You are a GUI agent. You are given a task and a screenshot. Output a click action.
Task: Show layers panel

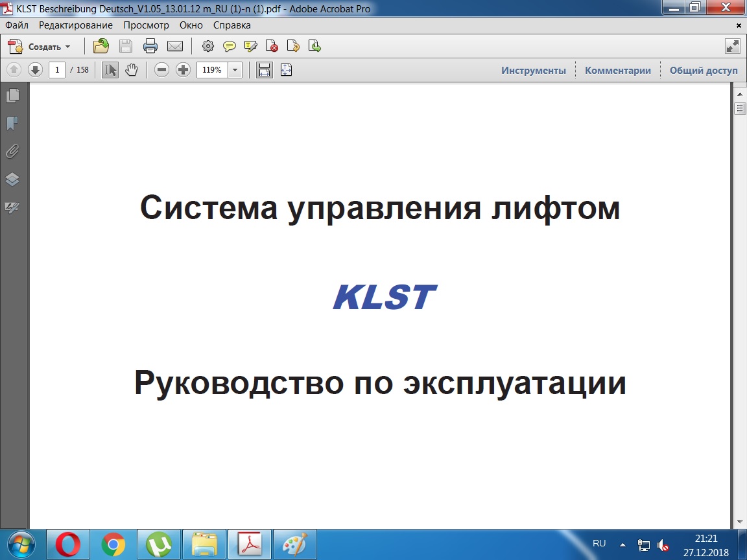tap(12, 179)
